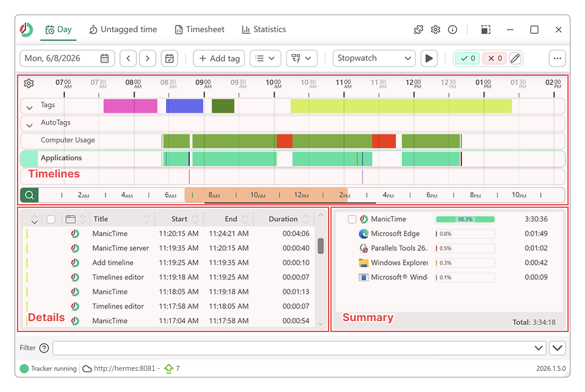Click the pencil edit icon

pyautogui.click(x=515, y=58)
